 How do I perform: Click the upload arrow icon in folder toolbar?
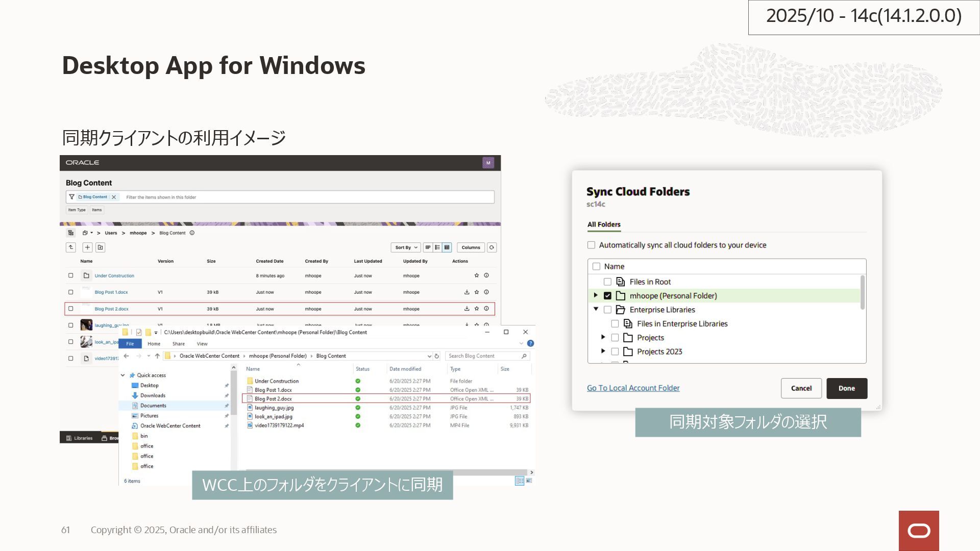point(71,247)
